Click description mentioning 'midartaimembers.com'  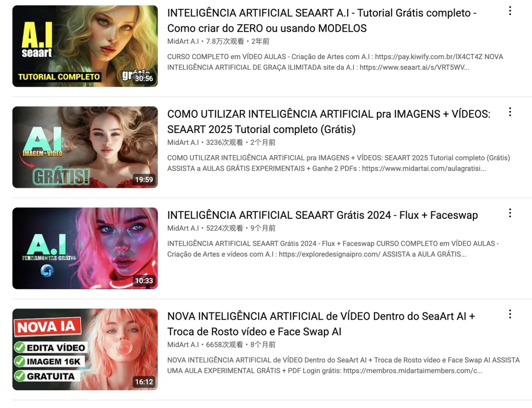343,365
